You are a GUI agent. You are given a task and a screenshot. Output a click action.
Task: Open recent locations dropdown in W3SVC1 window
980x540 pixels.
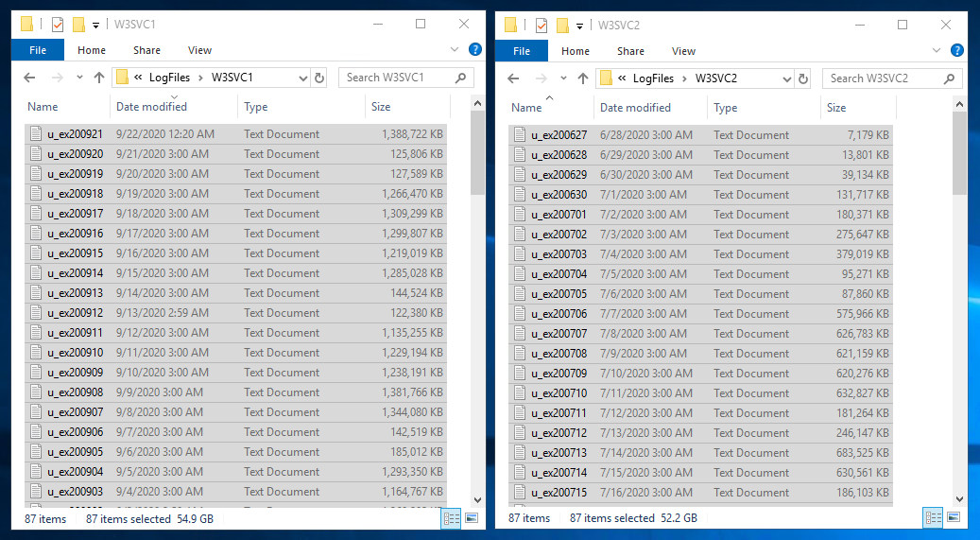point(79,78)
